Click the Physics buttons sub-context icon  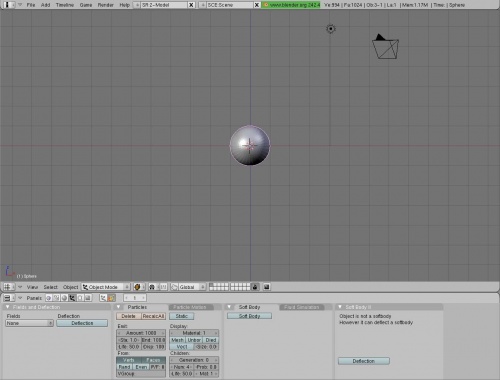pyautogui.click(x=111, y=298)
